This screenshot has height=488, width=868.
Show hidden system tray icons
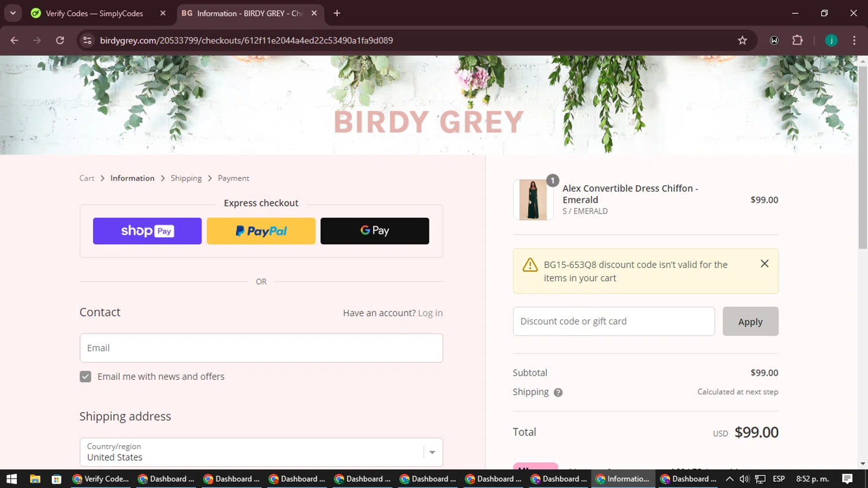[x=730, y=479]
